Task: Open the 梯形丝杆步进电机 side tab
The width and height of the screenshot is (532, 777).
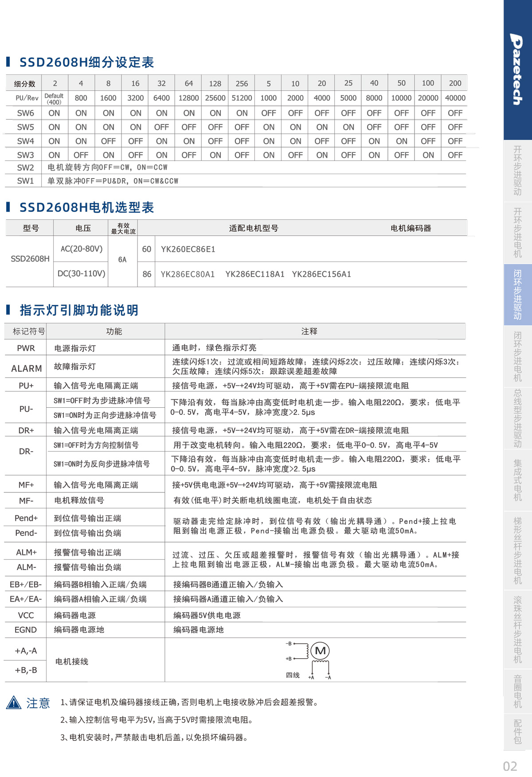Action: point(517,551)
